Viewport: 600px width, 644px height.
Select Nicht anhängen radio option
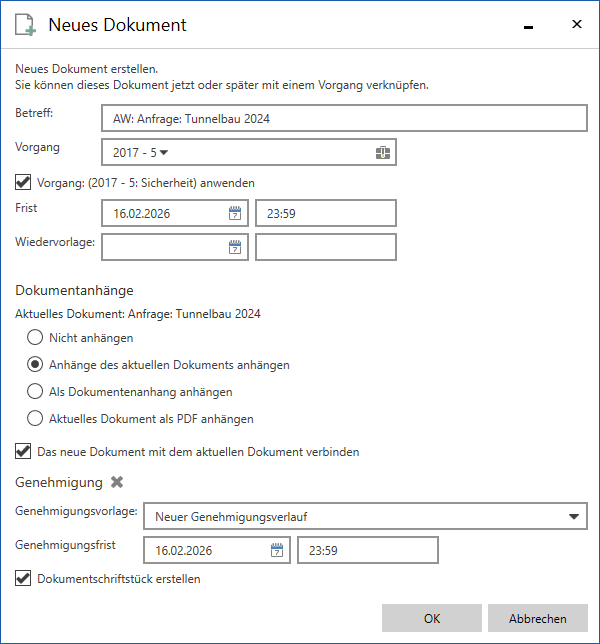[x=35, y=337]
